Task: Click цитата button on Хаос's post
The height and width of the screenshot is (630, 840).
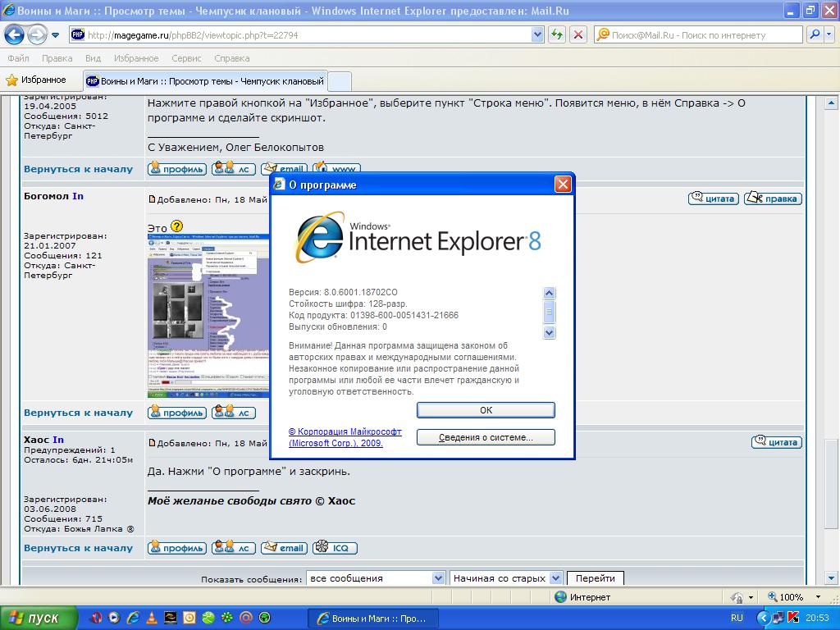Action: 777,442
